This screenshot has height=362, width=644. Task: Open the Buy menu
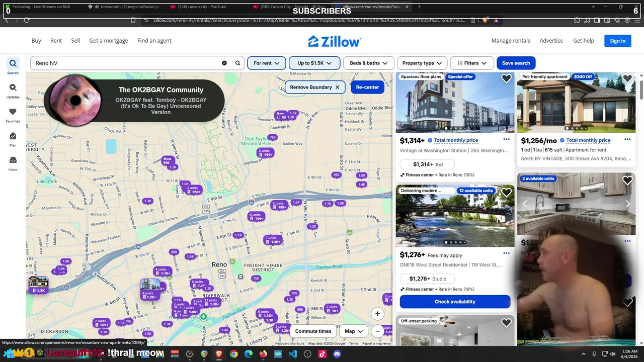36,41
